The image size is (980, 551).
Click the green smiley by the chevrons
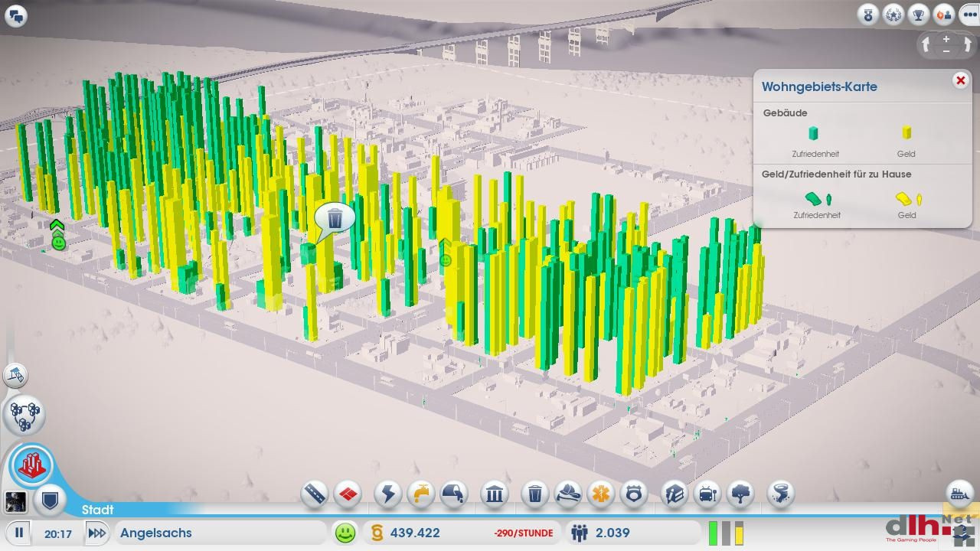coord(58,243)
